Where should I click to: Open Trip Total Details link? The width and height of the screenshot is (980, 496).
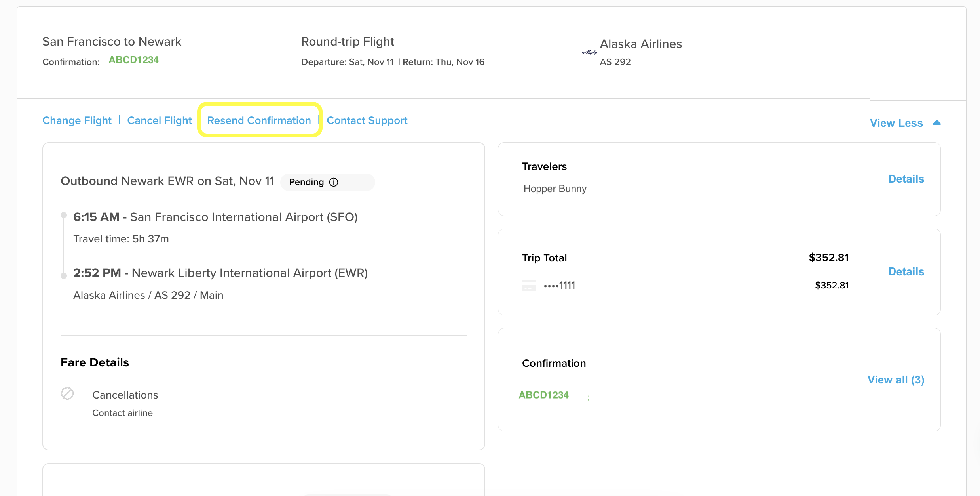906,272
